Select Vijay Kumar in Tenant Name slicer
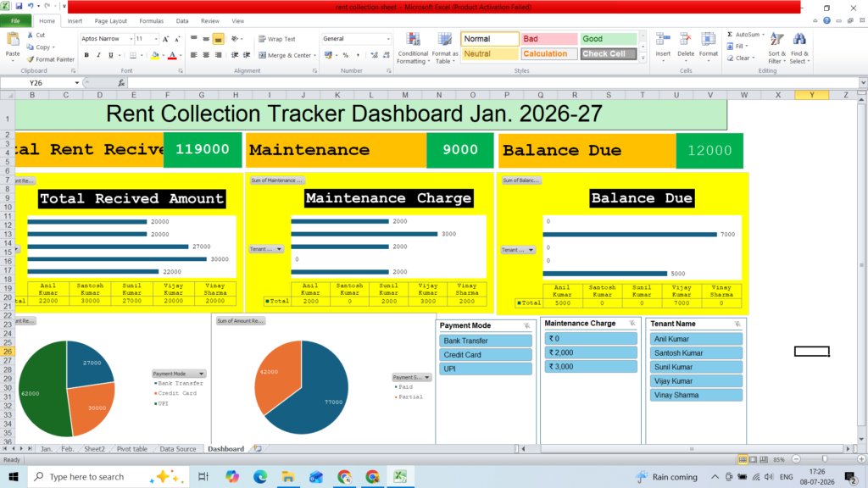 (696, 381)
